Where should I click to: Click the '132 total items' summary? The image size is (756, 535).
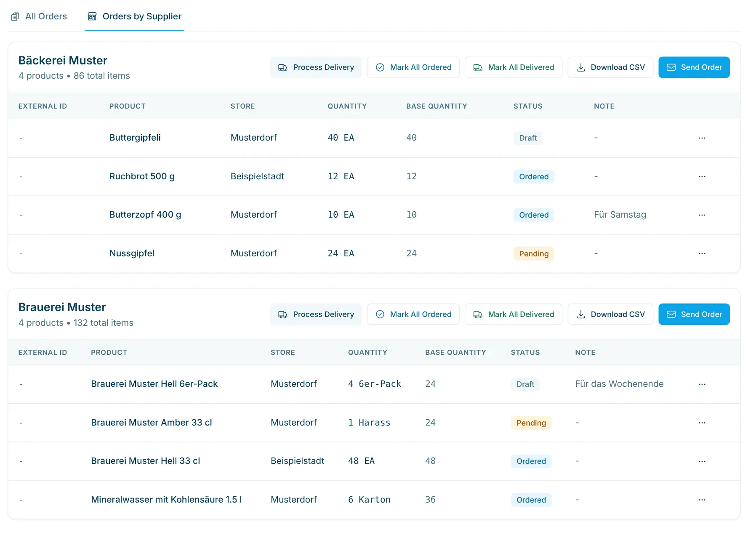coord(104,323)
